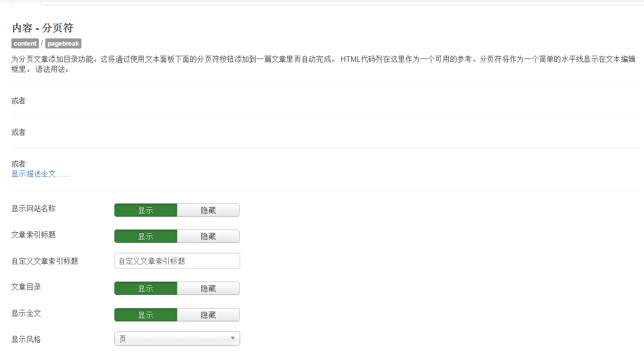Click the content badge label

click(x=25, y=43)
